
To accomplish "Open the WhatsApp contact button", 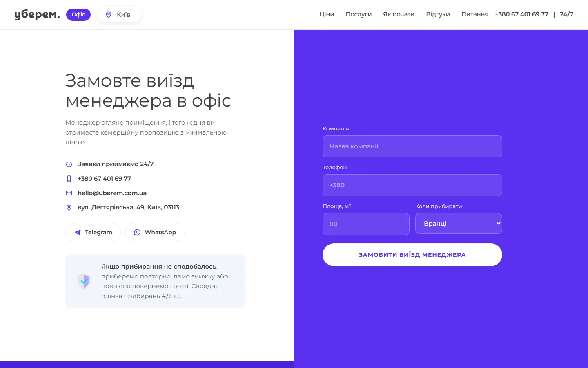I will click(x=155, y=232).
